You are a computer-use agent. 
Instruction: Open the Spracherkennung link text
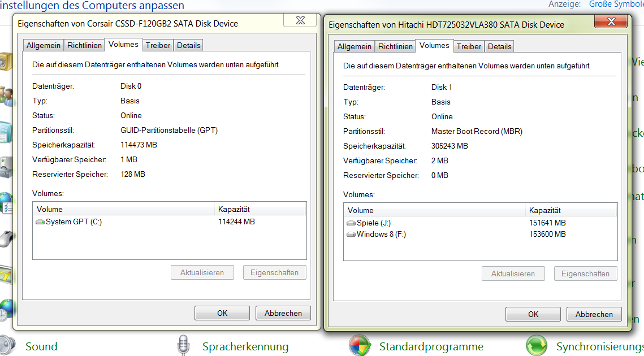tap(245, 346)
